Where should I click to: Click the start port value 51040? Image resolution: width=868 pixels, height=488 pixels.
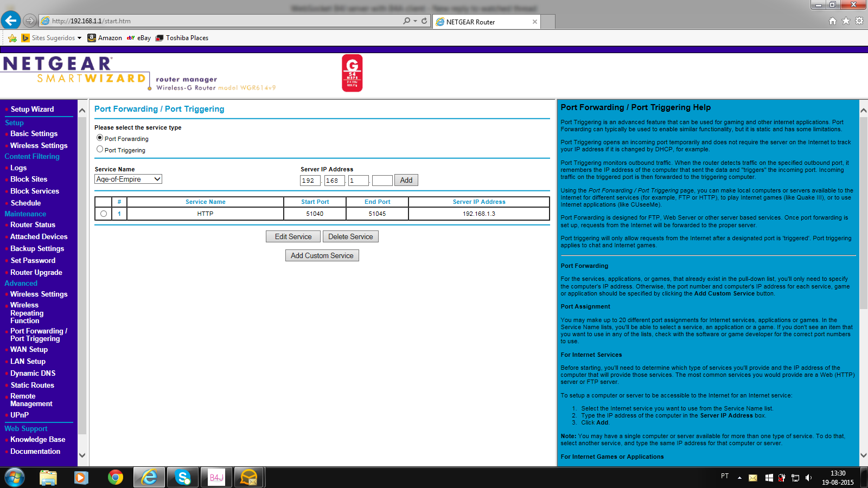coord(315,214)
